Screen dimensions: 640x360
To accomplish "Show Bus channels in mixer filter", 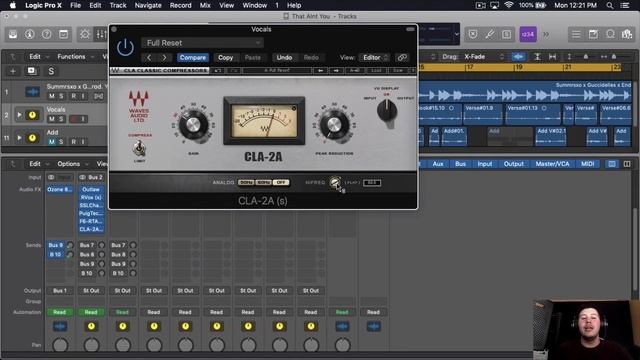I will pyautogui.click(x=460, y=164).
